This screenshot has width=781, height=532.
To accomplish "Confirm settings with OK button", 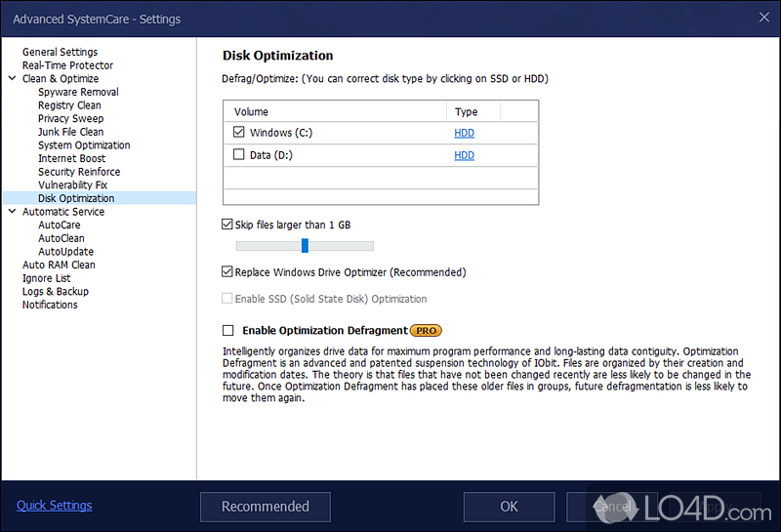I will tap(509, 507).
